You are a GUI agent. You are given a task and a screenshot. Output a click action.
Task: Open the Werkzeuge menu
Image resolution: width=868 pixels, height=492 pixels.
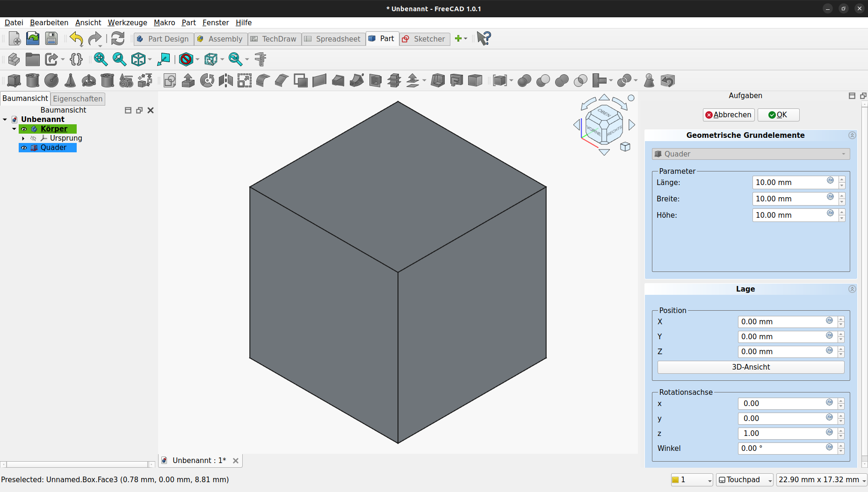[x=127, y=22]
